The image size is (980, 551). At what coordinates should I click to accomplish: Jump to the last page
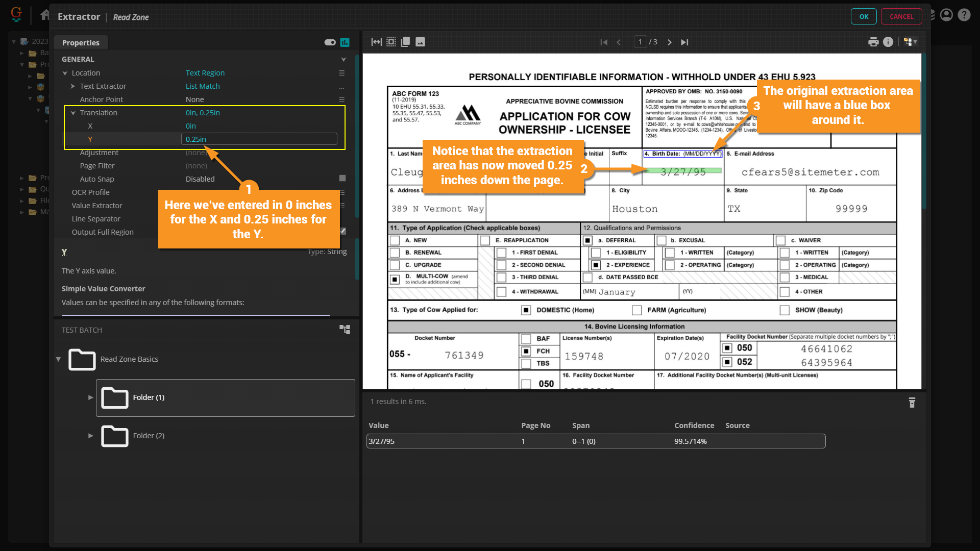[x=684, y=42]
